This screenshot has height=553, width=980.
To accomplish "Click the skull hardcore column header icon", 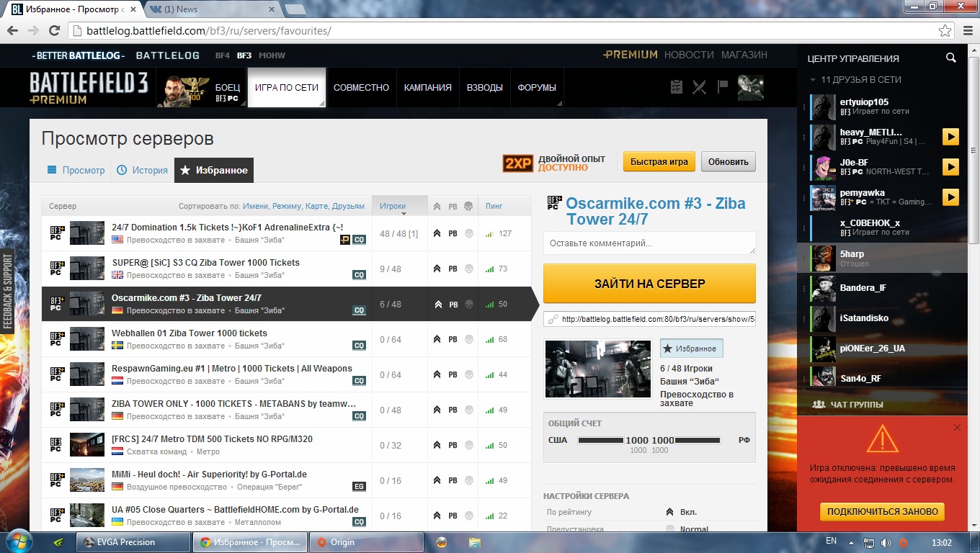I will coord(468,206).
